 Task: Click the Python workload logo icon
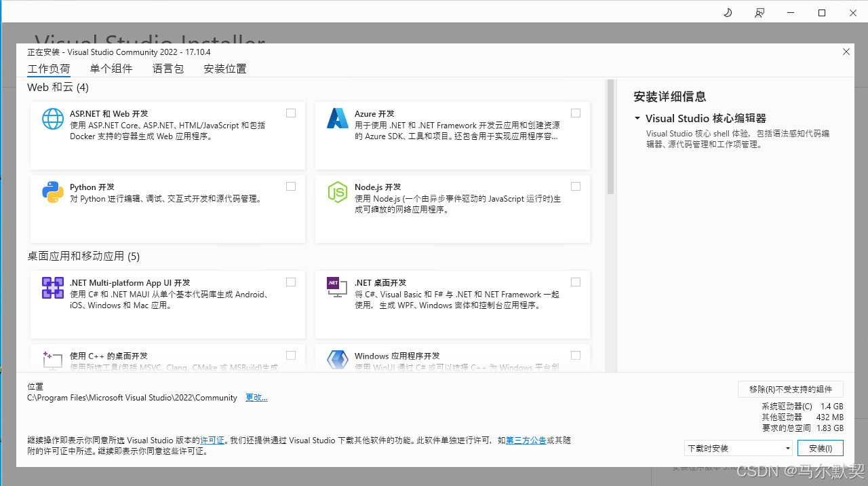point(53,192)
